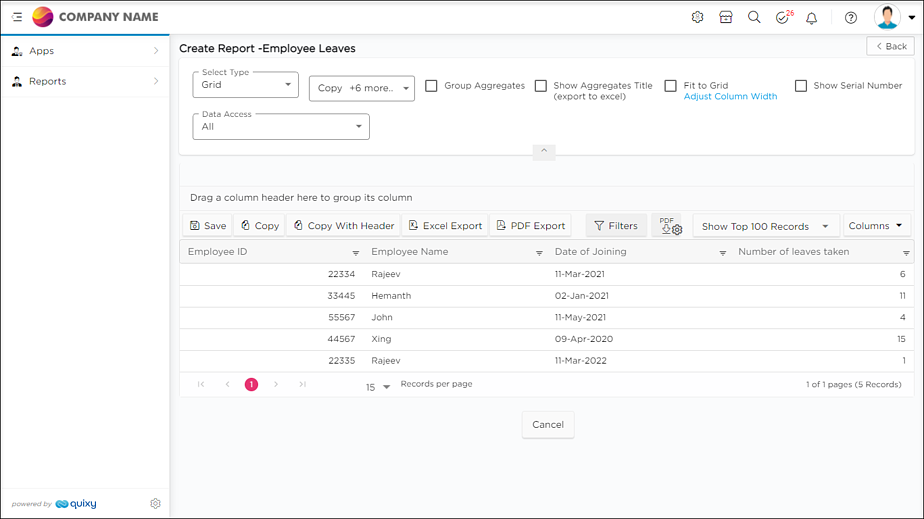Screen dimensions: 924x519
Task: Open the store icon in header
Action: (726, 17)
